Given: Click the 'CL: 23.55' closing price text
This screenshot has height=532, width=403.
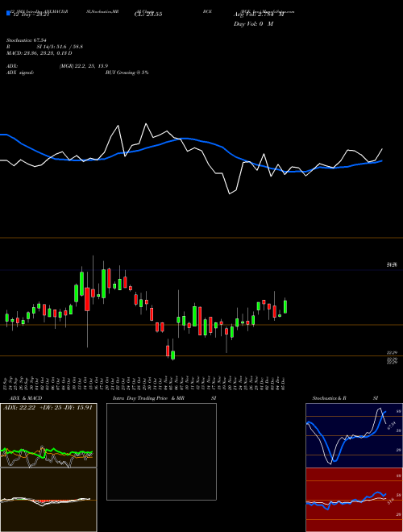Looking at the screenshot, I should [148, 15].
